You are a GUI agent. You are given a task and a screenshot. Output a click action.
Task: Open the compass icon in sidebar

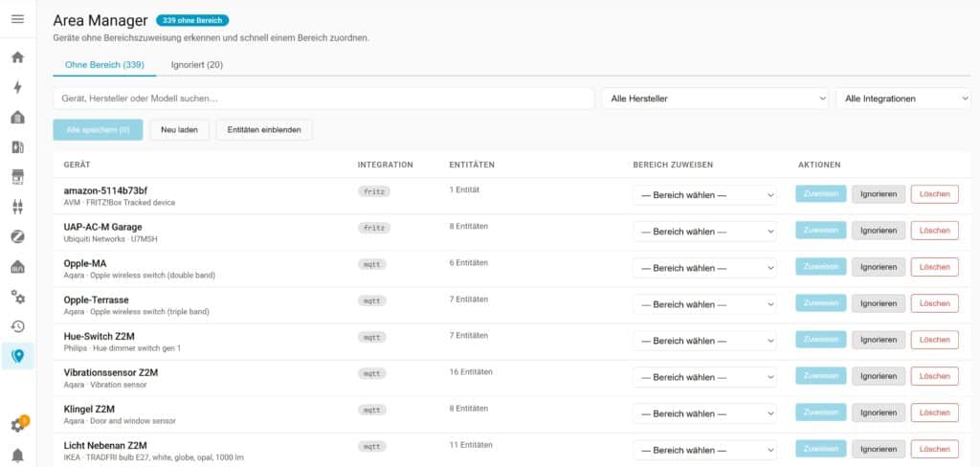[x=17, y=237]
